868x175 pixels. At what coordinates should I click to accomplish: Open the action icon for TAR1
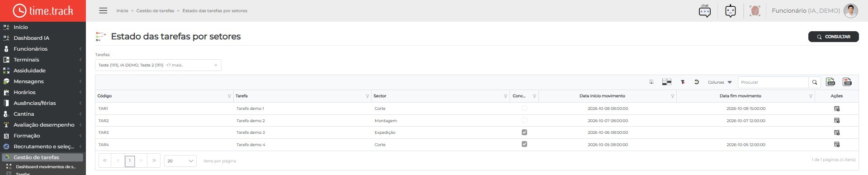click(x=837, y=109)
